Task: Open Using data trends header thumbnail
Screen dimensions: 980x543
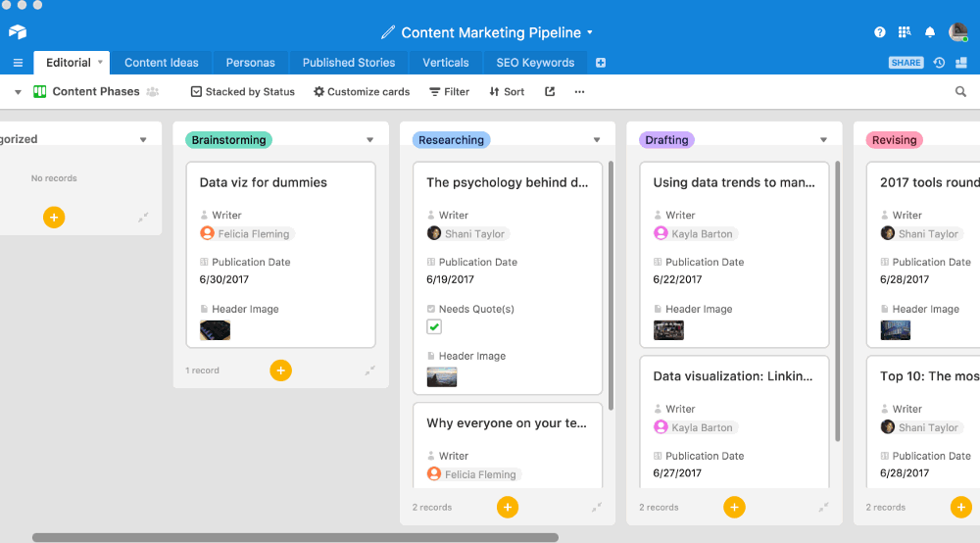Action: point(668,330)
